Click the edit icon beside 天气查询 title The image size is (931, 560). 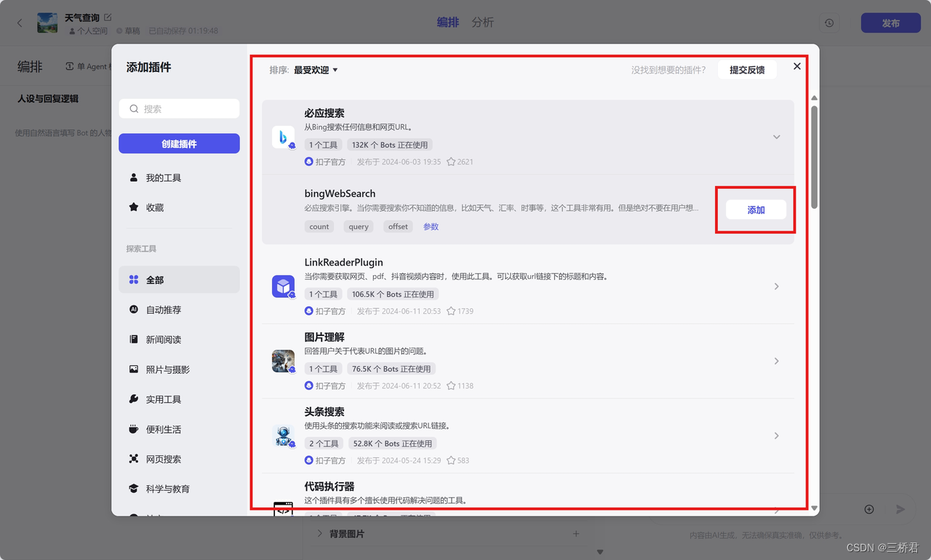click(108, 17)
